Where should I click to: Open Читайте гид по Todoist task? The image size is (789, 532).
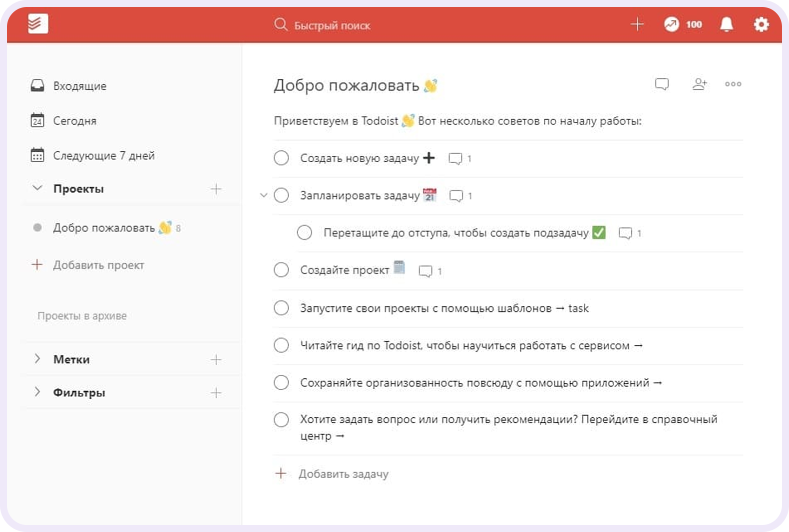point(471,345)
